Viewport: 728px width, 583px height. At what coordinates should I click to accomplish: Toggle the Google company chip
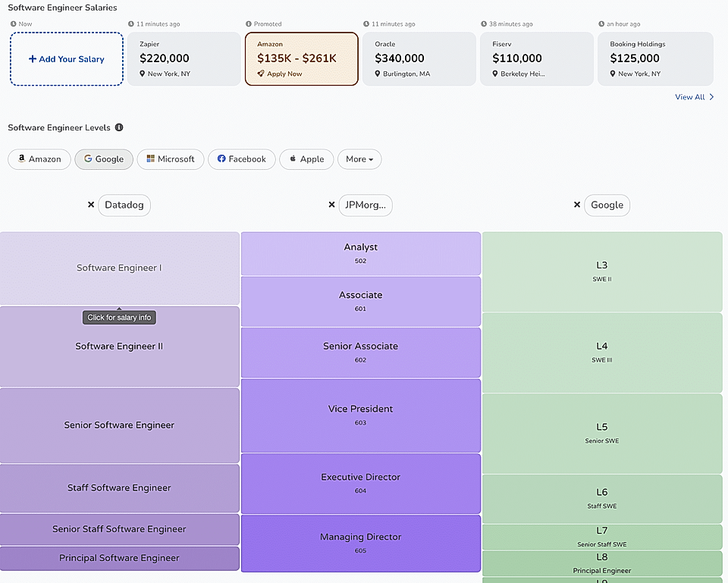[x=104, y=159]
